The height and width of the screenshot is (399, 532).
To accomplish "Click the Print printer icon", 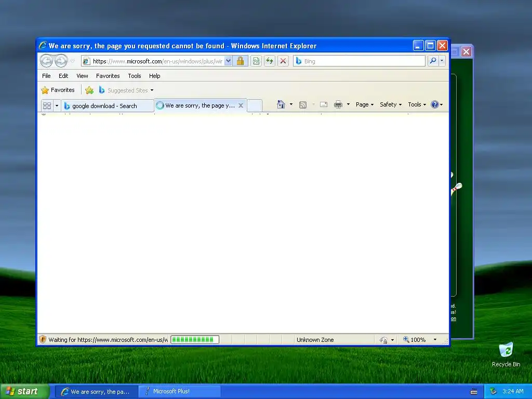I will [338, 104].
